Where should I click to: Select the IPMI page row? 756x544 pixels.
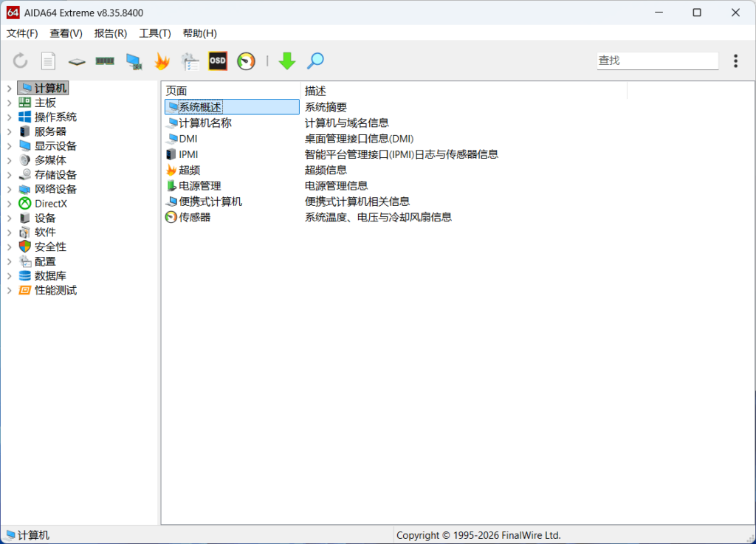tap(232, 154)
